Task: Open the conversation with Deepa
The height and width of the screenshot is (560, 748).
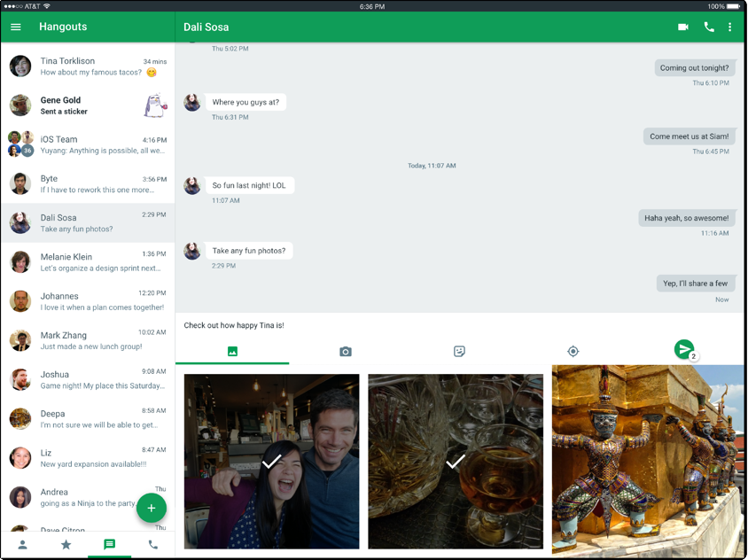Action: point(88,418)
